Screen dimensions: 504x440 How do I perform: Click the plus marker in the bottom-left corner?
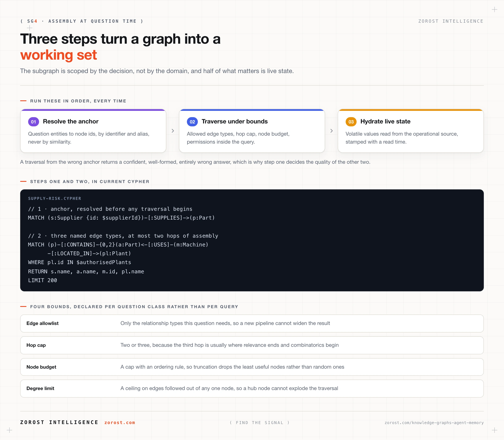(x=9, y=430)
